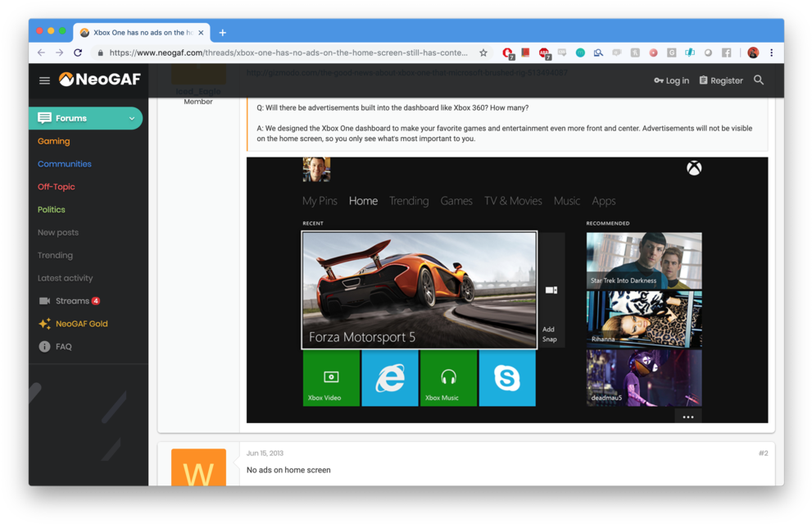
Task: Open the post #2 permalink
Action: tap(764, 453)
